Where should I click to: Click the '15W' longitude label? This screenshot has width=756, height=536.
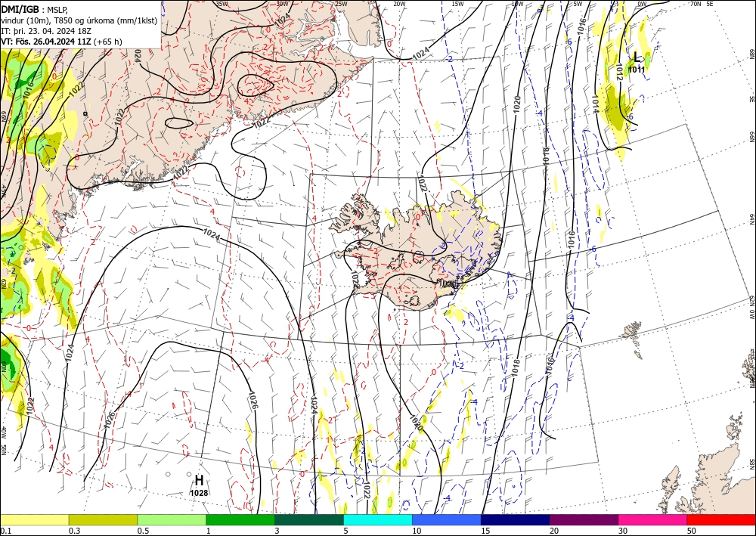457,3
